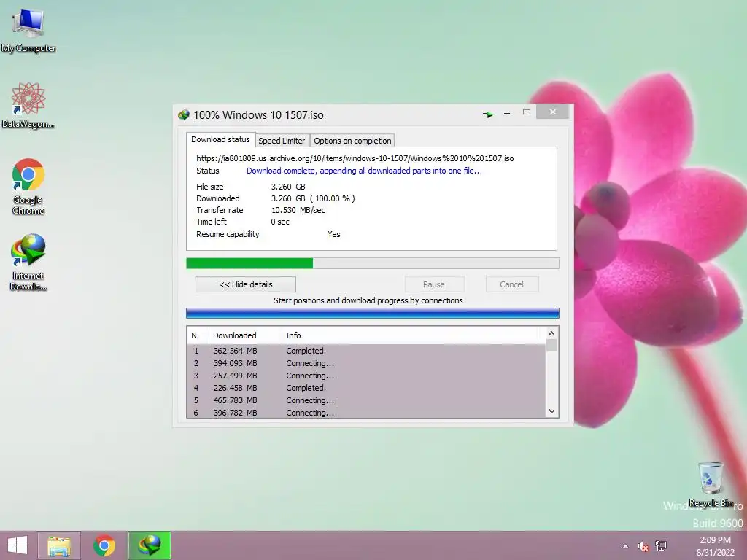The width and height of the screenshot is (747, 560).
Task: Open the Recycle Bin
Action: (711, 484)
